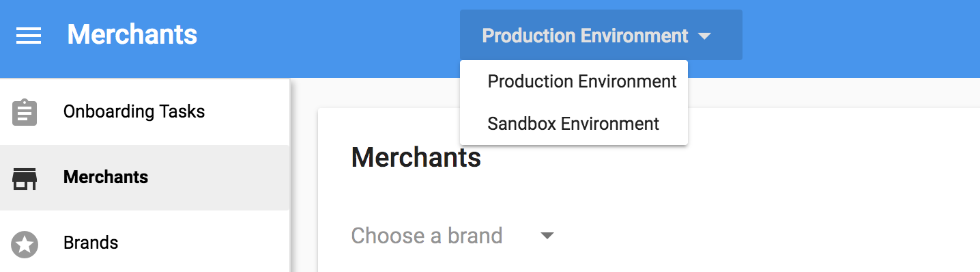Open the Choose a brand dropdown
Viewport: 980px width, 272px height.
click(x=452, y=236)
